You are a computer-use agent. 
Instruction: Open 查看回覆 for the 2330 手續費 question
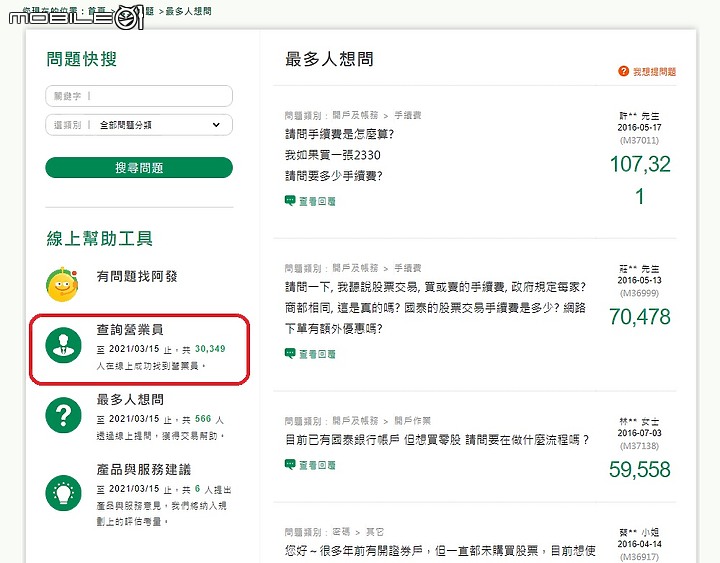point(317,201)
